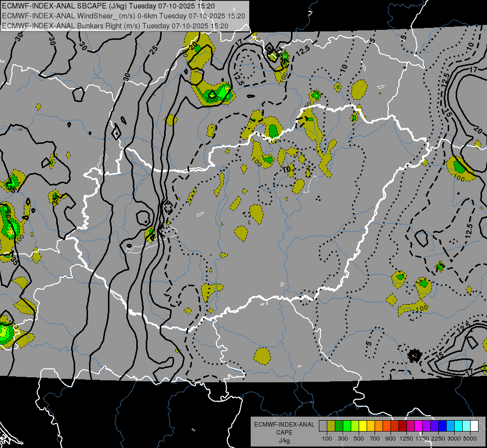Click the legend scale value 1750

[422, 439]
